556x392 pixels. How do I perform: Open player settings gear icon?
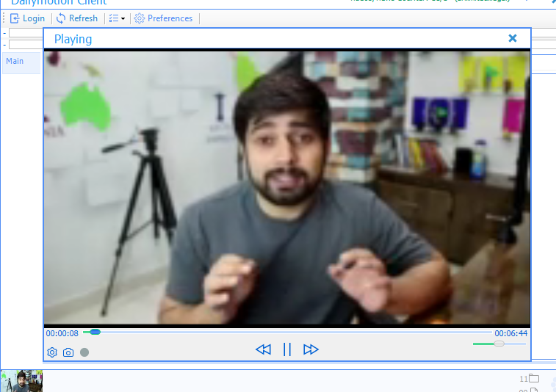pos(52,352)
